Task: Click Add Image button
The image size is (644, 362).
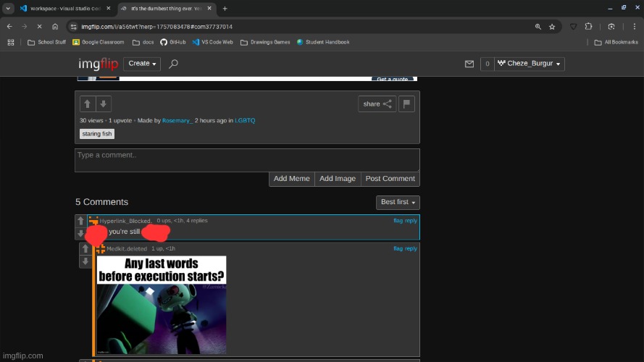Action: (338, 179)
